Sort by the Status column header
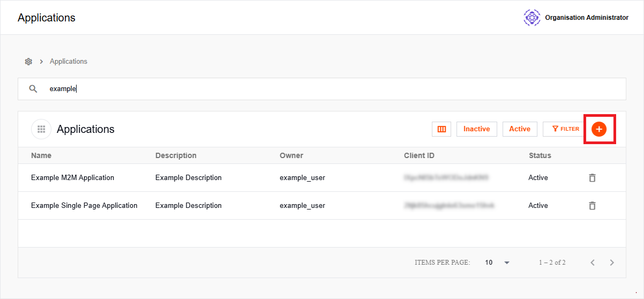644x299 pixels. click(540, 155)
